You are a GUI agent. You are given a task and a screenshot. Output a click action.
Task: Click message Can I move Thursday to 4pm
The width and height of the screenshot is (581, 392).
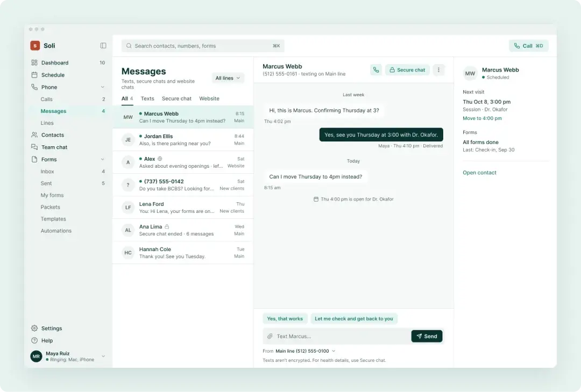tap(316, 177)
